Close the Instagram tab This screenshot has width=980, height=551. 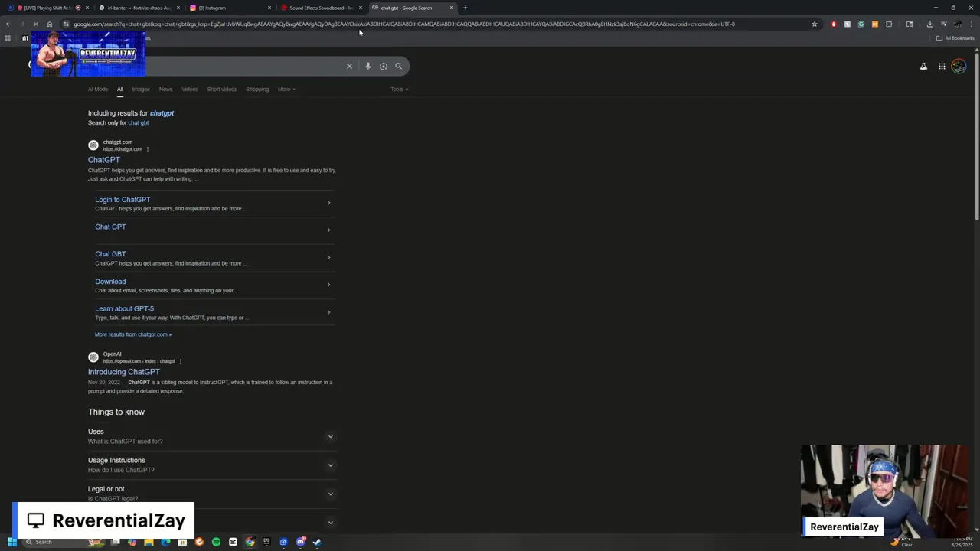point(269,8)
